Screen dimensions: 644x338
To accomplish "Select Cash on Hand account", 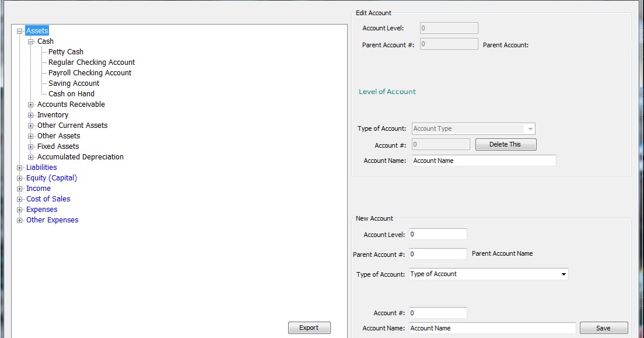I will (x=72, y=94).
